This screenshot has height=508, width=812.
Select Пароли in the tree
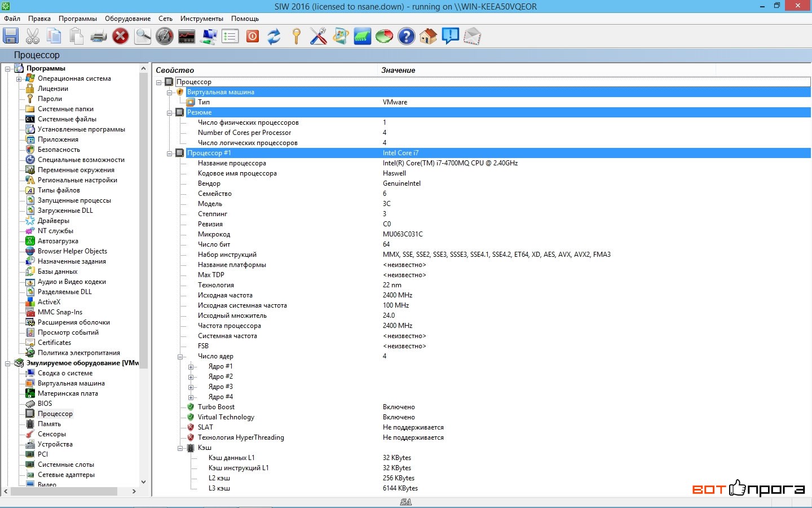point(50,99)
